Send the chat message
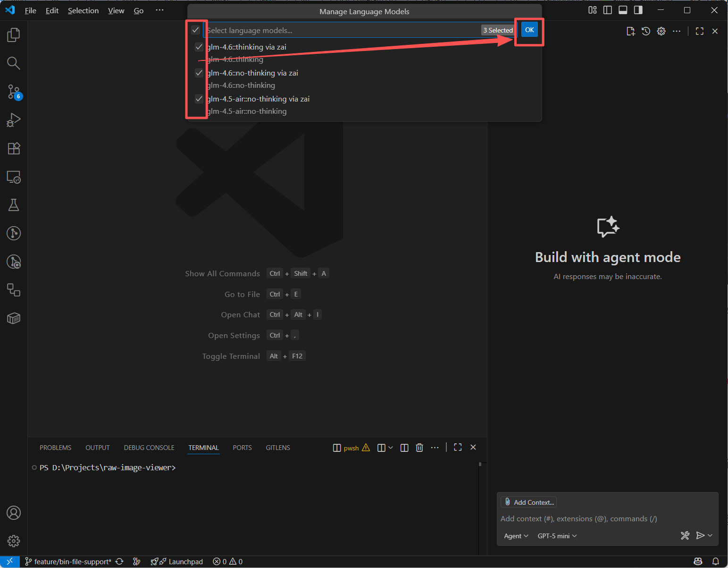Screen dimensions: 728x568 click(700, 535)
